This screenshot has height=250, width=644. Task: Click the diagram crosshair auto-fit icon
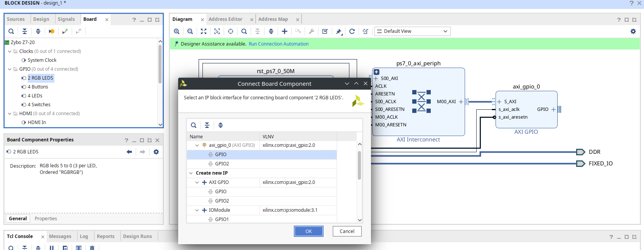pyautogui.click(x=231, y=31)
